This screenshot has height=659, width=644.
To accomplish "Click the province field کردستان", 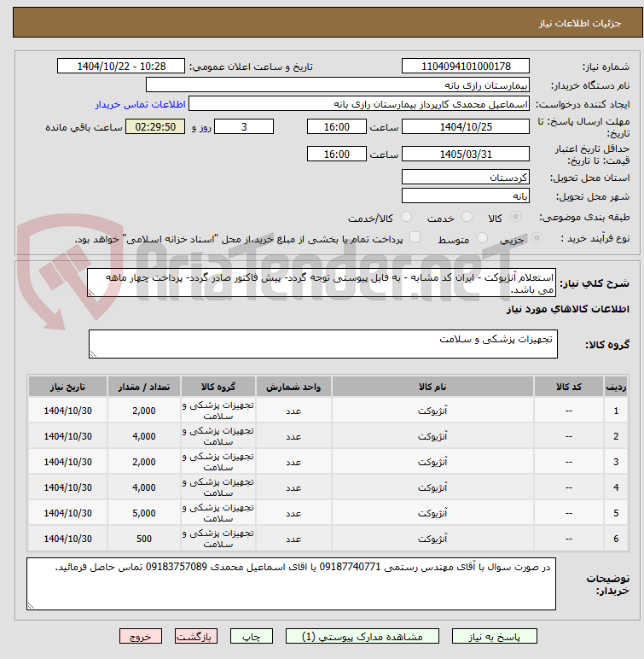I will (466, 177).
